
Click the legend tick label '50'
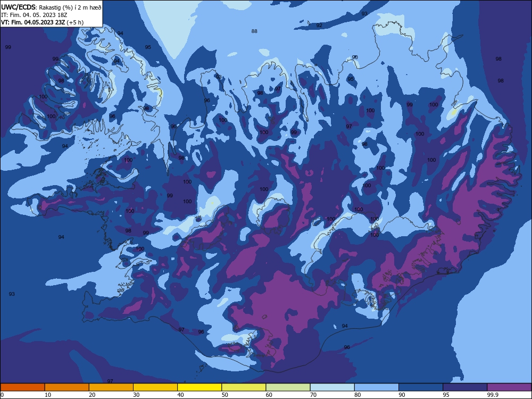pos(225,395)
